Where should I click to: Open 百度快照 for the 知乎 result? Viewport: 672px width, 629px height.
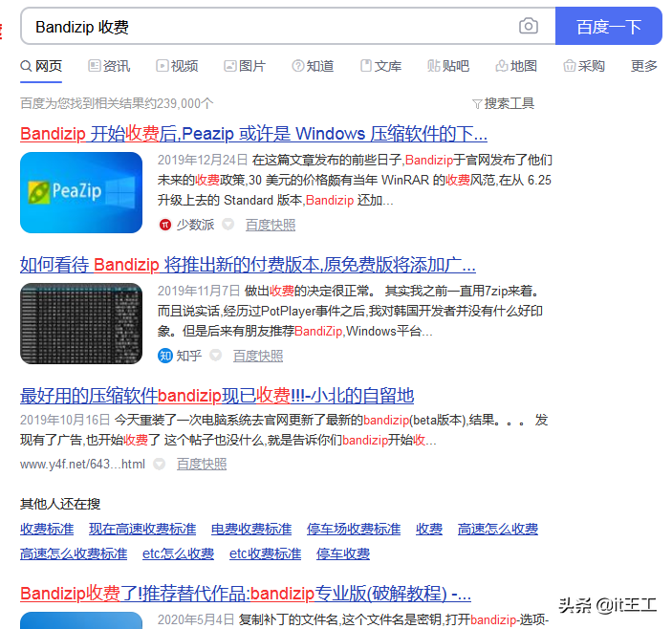tap(258, 356)
